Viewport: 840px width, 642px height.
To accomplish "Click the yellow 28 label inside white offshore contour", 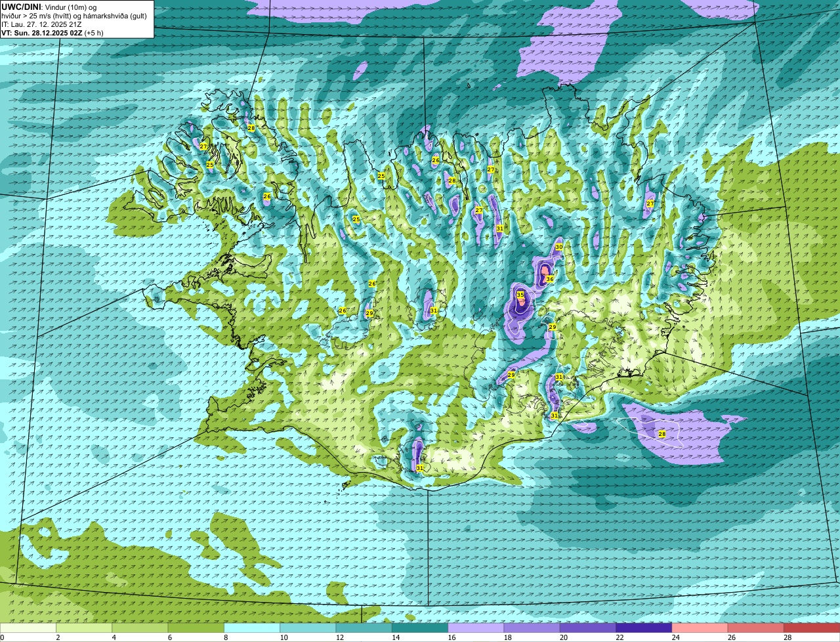I will 661,434.
